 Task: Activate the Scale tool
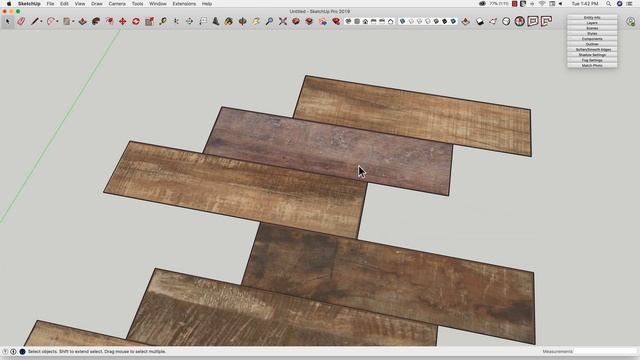[x=149, y=21]
